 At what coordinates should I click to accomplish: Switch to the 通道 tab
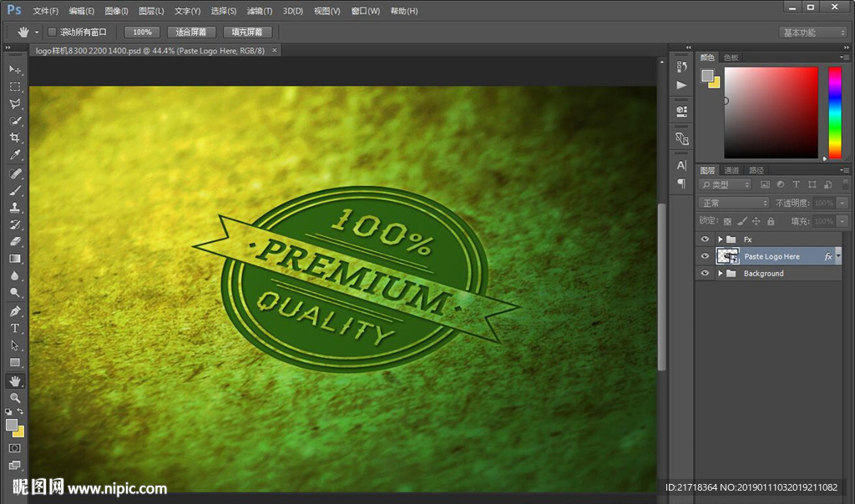click(731, 170)
